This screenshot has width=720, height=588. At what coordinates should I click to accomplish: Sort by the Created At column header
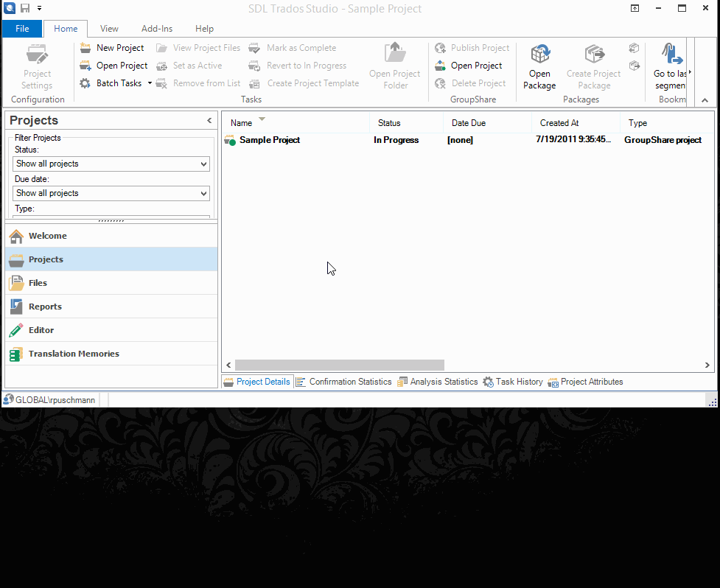(x=576, y=122)
